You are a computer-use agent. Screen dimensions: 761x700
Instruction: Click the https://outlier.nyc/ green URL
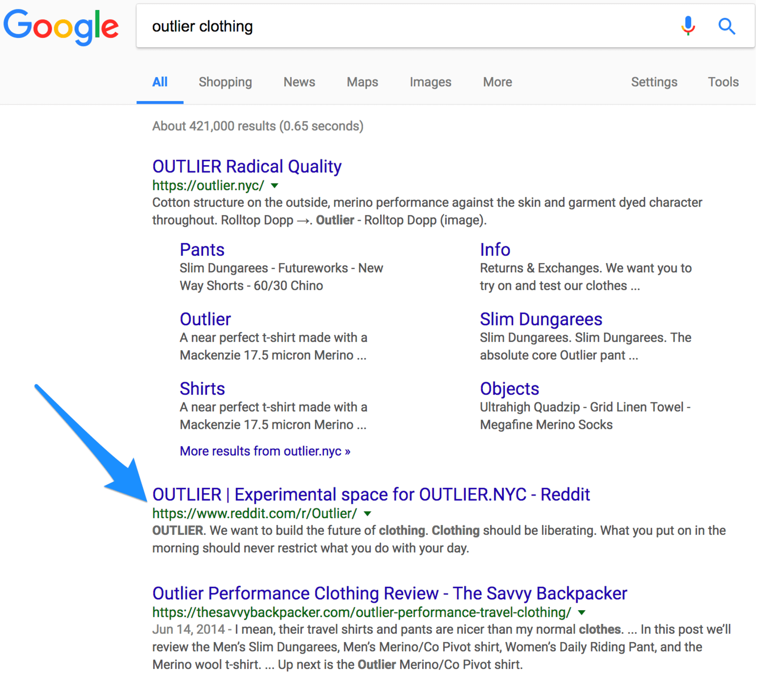[x=208, y=186]
